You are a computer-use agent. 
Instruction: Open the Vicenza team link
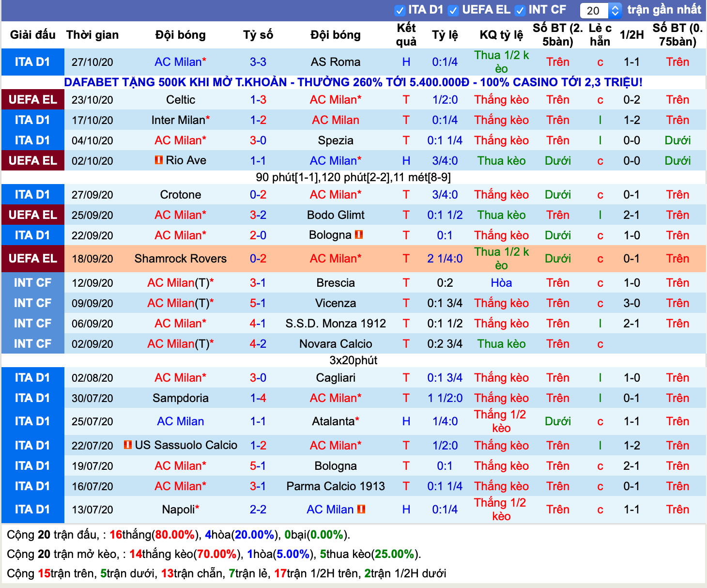336,303
